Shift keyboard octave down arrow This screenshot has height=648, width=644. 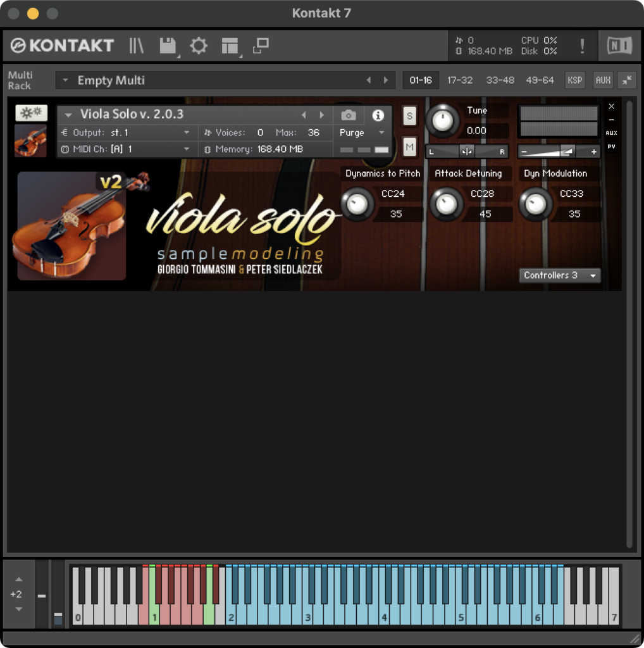(19, 609)
